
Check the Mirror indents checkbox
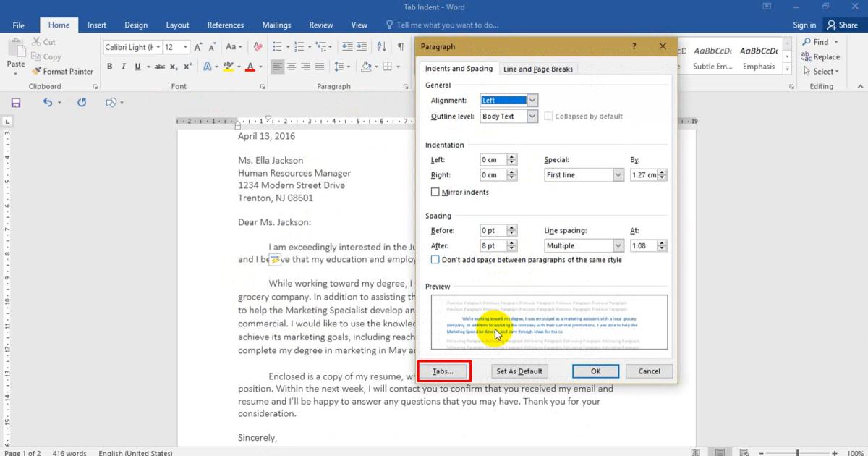click(x=435, y=193)
